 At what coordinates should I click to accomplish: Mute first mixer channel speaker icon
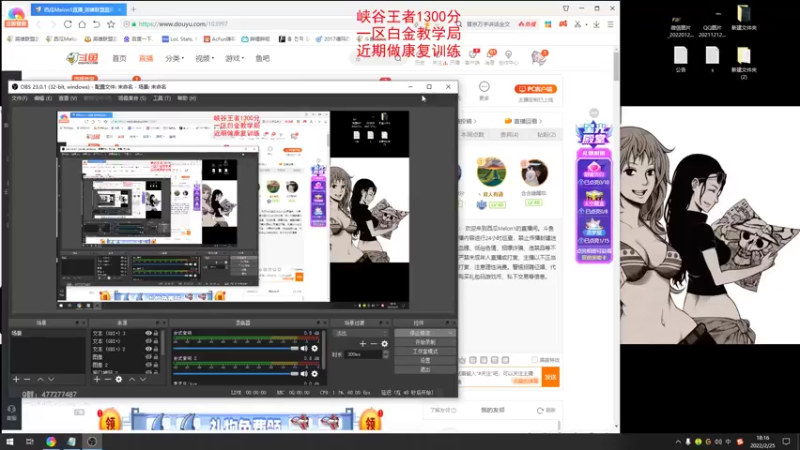coord(304,348)
